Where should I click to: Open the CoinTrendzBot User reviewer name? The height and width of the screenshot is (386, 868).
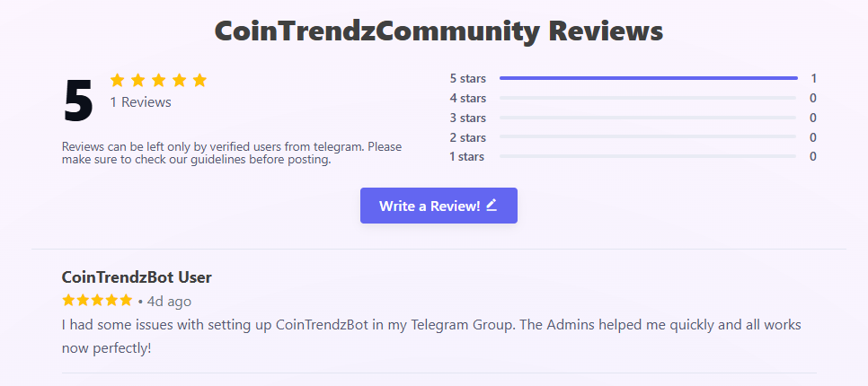(x=137, y=276)
